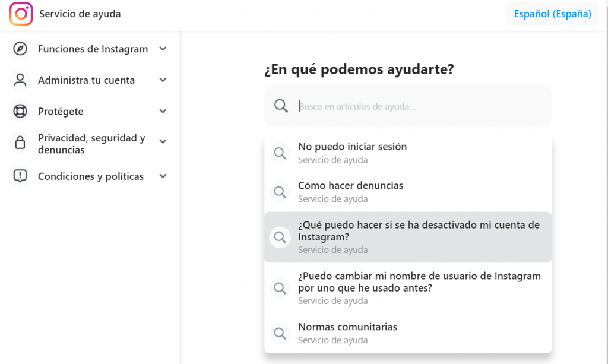Expand Condiciones y políticas chevron
The image size is (608, 364).
tap(163, 176)
